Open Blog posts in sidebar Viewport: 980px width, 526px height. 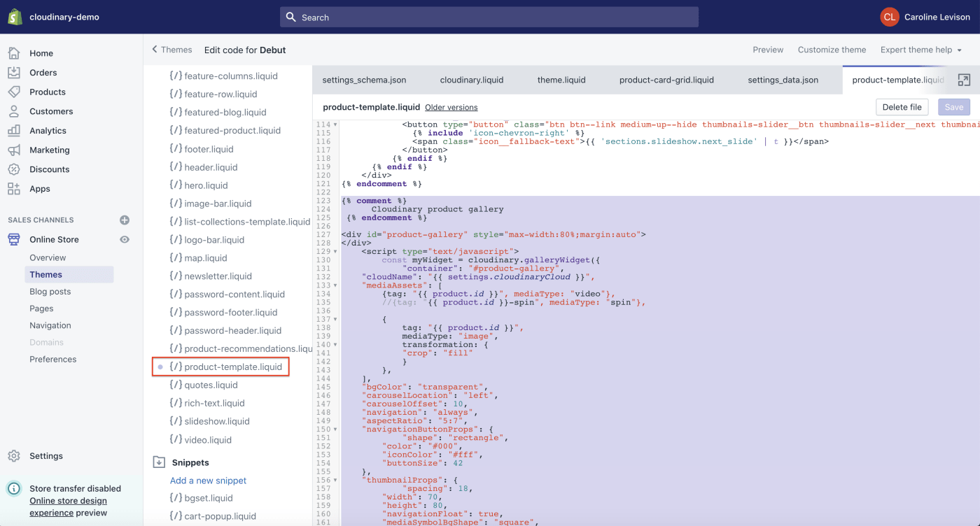coord(50,292)
